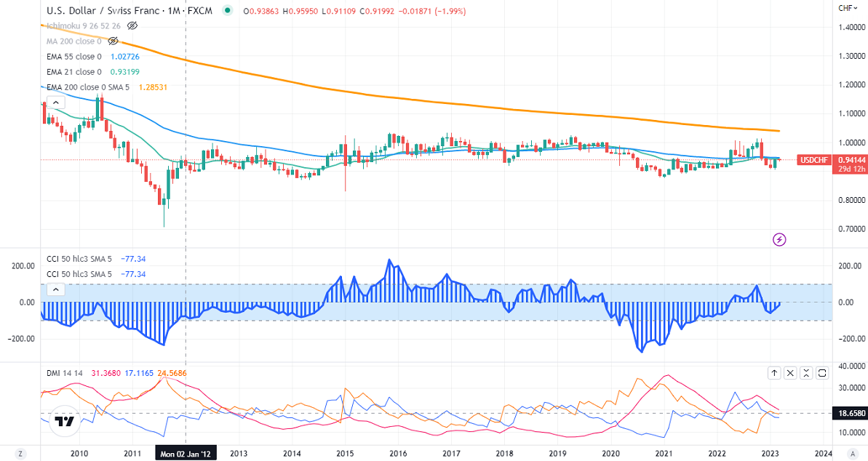Screen dimensions: 868x461
Task: Maximize the DMI pane
Action: coord(822,373)
